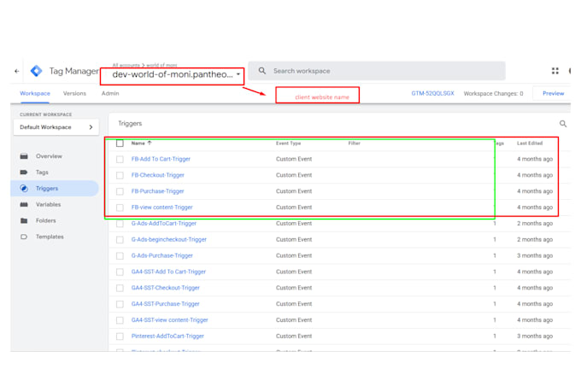Open the GA4-SST-Add To Cart-Trigger link
581x392 pixels.
[168, 272]
